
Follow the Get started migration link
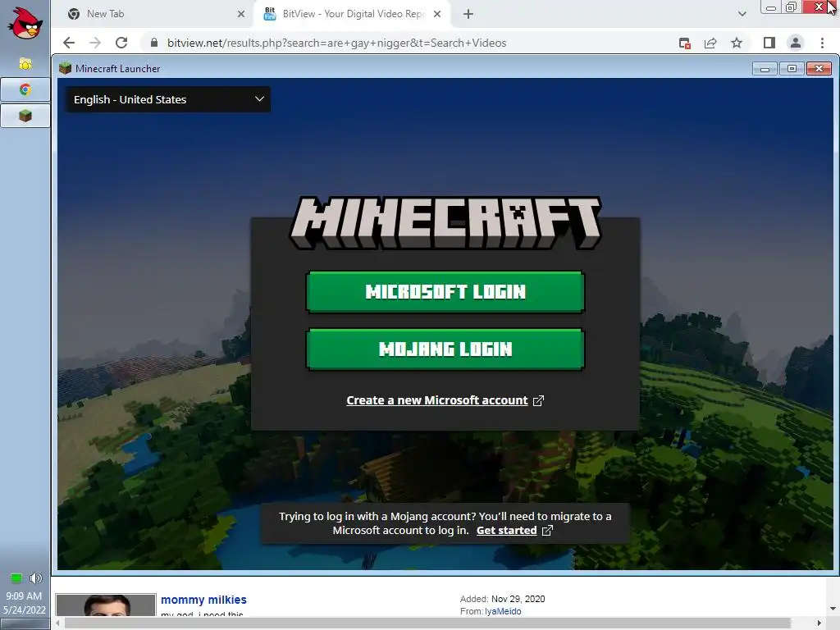[x=506, y=531]
